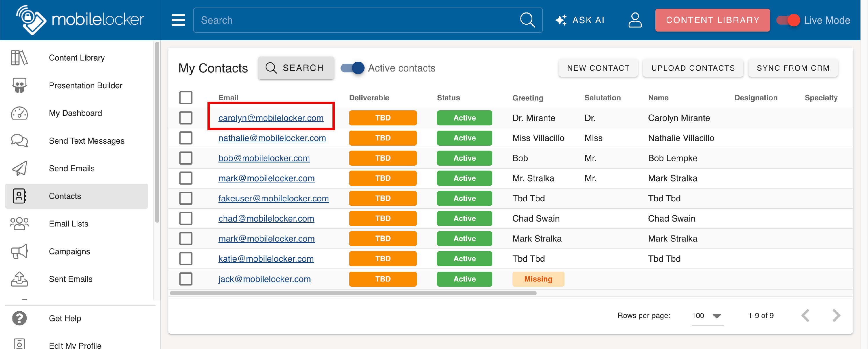
Task: Click the table horizontal scrollbar
Action: 353,293
